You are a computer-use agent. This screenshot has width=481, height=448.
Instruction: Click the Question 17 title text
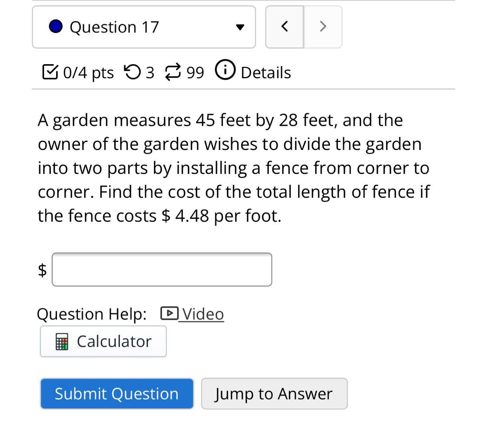pyautogui.click(x=114, y=27)
